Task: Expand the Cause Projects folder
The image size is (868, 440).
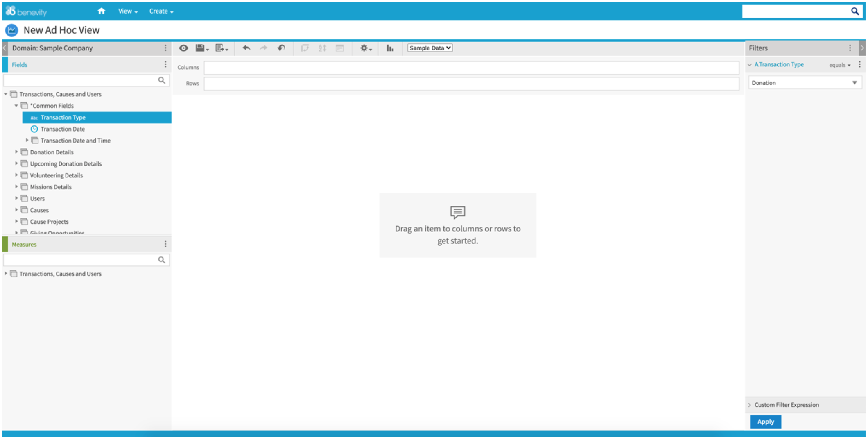Action: pos(16,221)
